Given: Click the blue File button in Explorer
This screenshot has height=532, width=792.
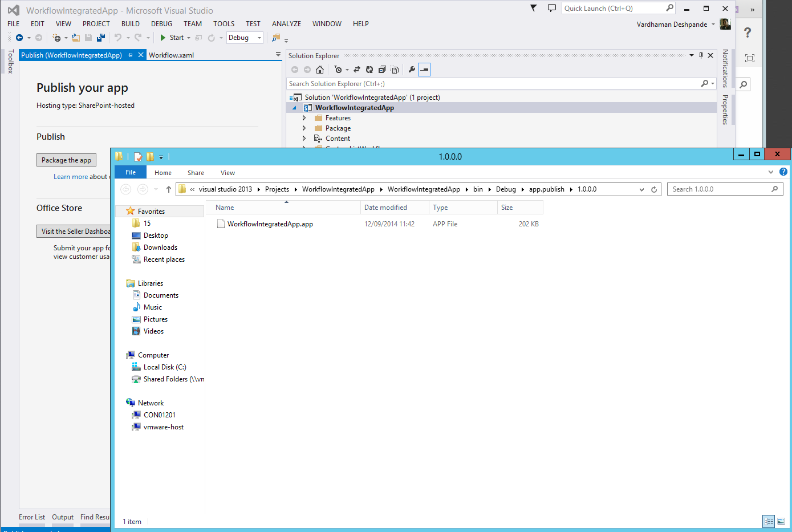Looking at the screenshot, I should (x=131, y=172).
